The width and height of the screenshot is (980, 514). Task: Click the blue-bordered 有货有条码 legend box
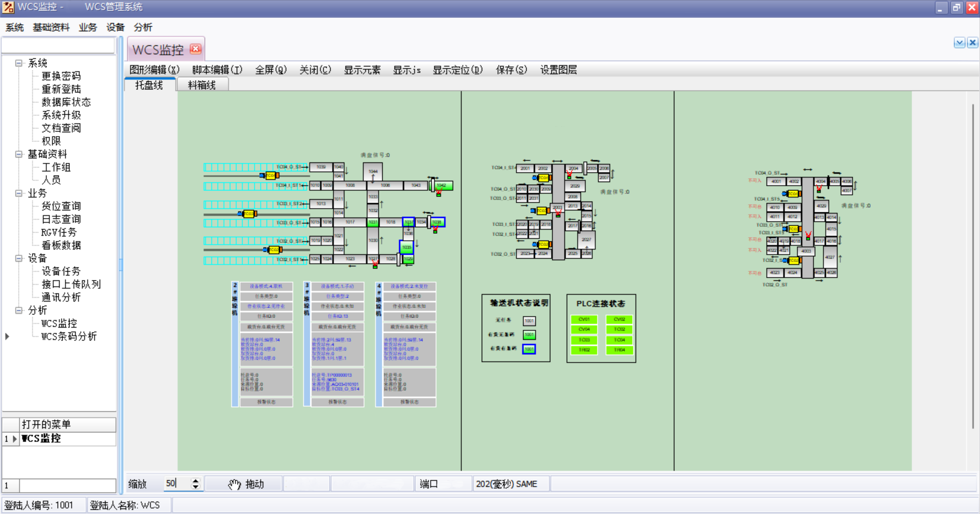(529, 350)
